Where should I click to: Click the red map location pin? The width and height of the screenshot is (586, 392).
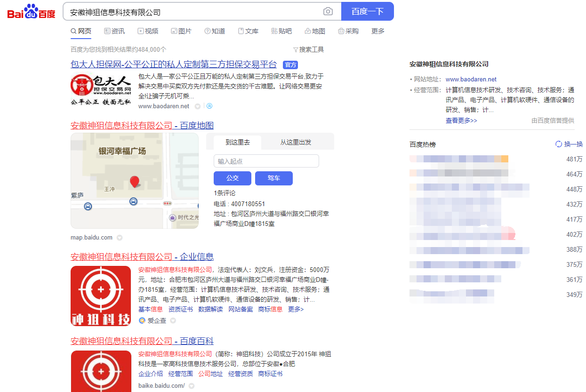[x=135, y=182]
